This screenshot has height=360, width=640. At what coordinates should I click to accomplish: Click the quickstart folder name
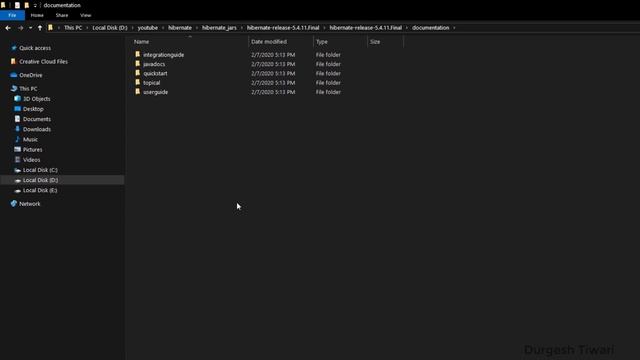click(x=155, y=73)
